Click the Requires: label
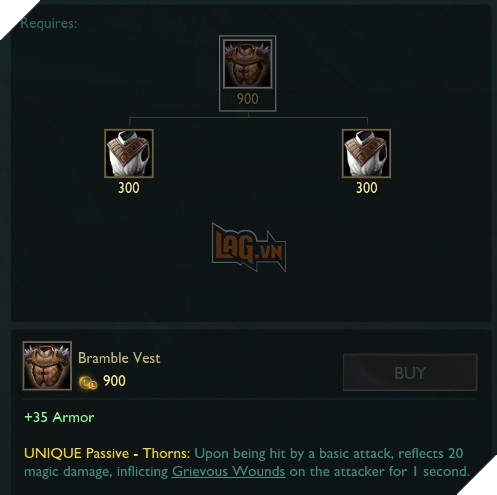The height and width of the screenshot is (495, 497). click(48, 24)
